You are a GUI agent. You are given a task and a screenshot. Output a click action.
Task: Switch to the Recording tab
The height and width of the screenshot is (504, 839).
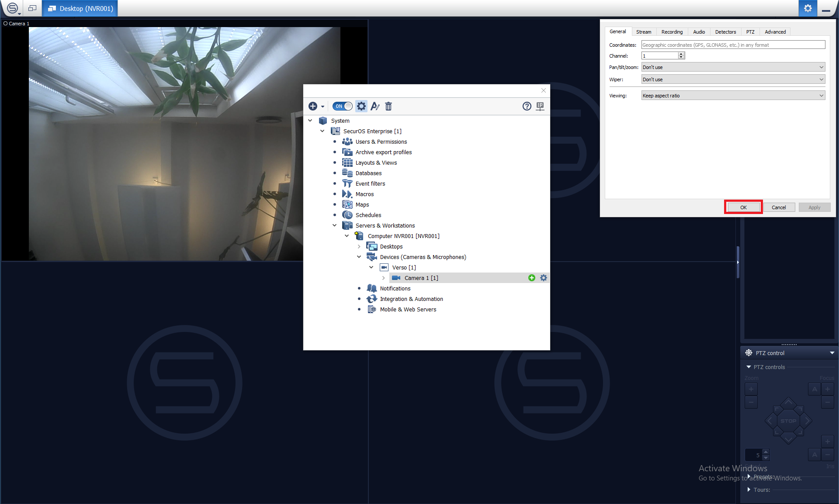[672, 32]
